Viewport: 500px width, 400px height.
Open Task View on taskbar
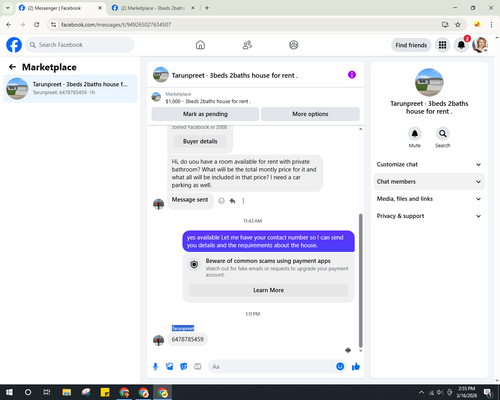coord(47,392)
